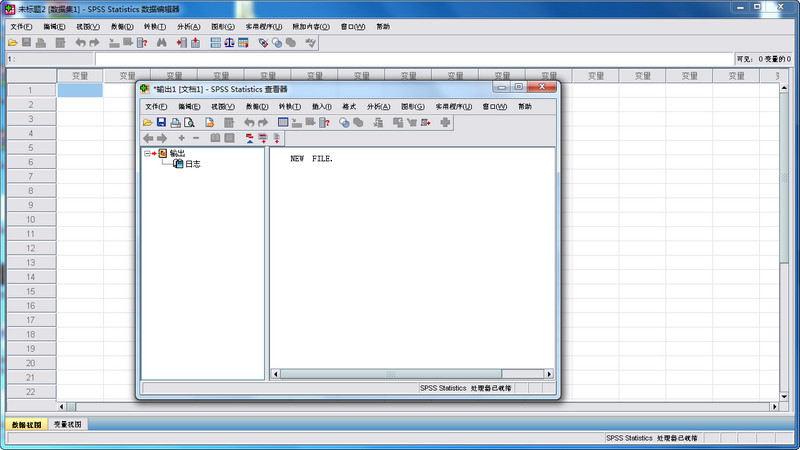Open 实用程序(U) menu in Data Editor

(x=264, y=27)
